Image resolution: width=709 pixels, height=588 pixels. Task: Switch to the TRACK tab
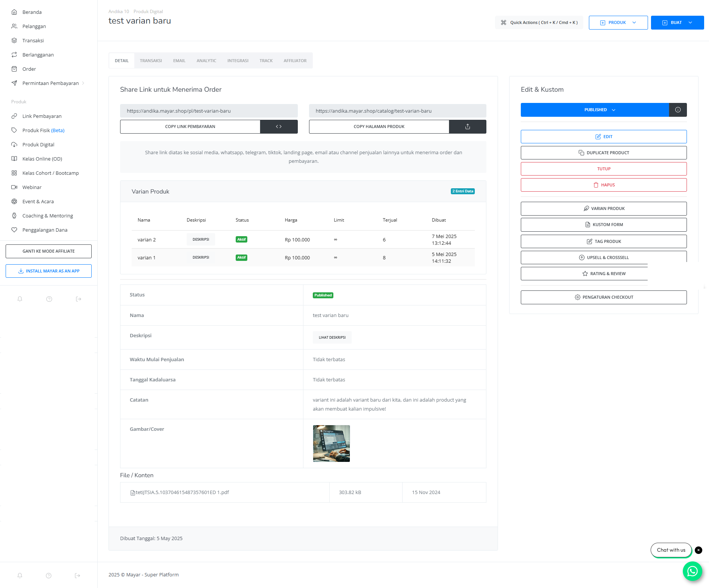[266, 61]
